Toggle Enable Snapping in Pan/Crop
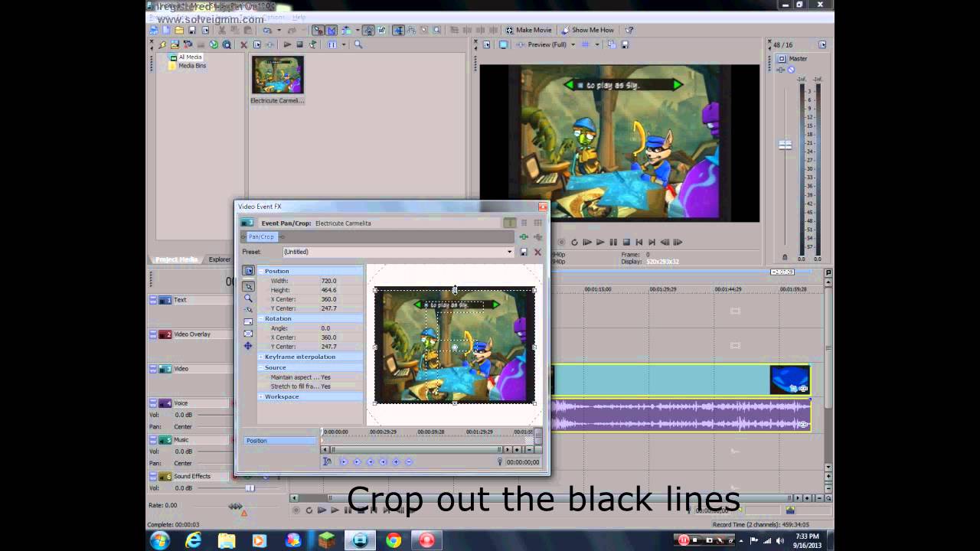 (x=248, y=310)
